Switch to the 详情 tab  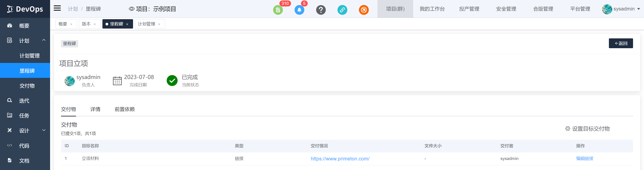pyautogui.click(x=95, y=109)
